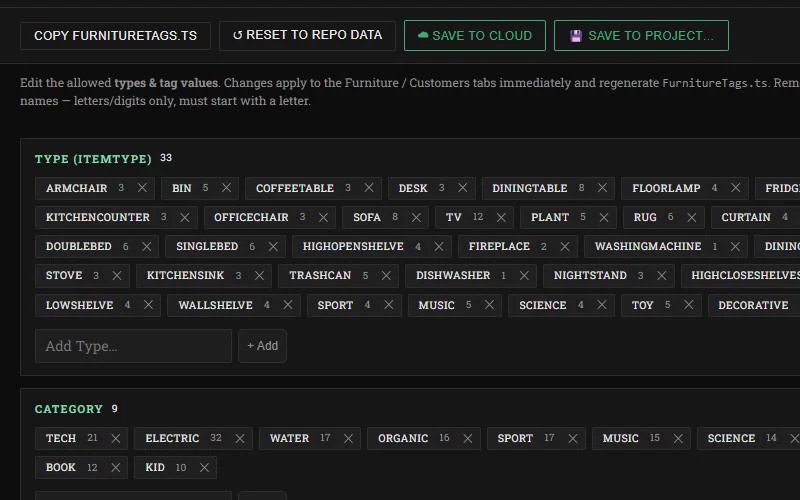Remove the BIN type tag
The image size is (800, 500).
click(227, 188)
